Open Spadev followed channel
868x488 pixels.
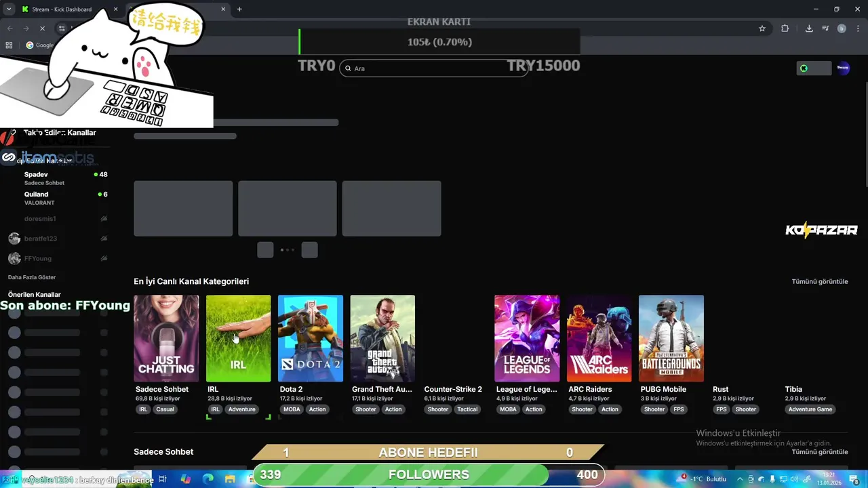tap(58, 178)
